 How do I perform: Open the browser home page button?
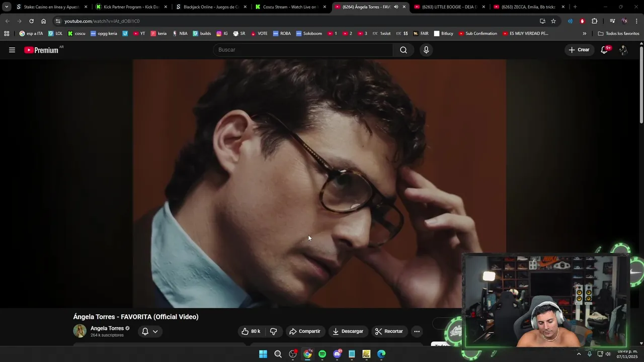tap(43, 21)
